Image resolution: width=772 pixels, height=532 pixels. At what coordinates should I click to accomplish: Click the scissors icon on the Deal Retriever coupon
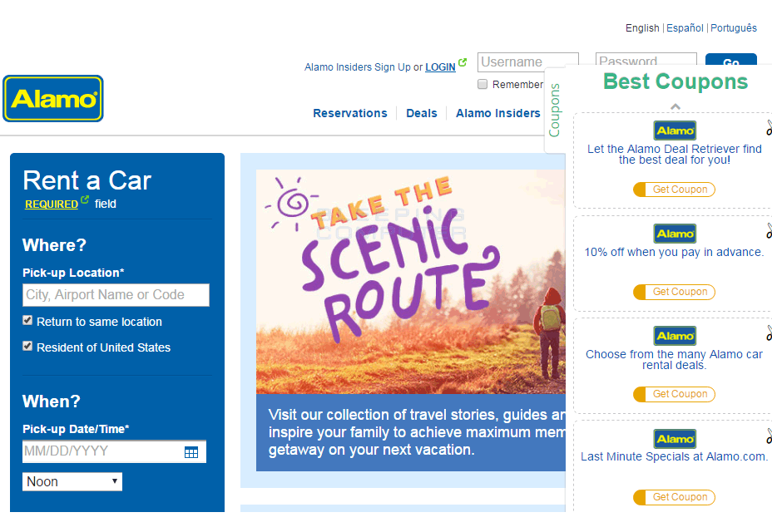pos(768,129)
